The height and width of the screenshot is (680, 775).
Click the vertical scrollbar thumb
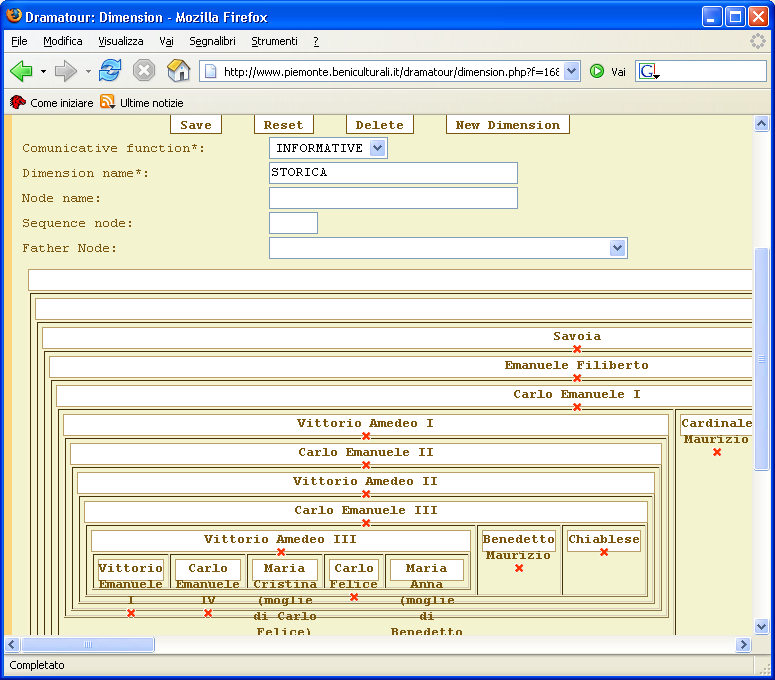point(762,359)
